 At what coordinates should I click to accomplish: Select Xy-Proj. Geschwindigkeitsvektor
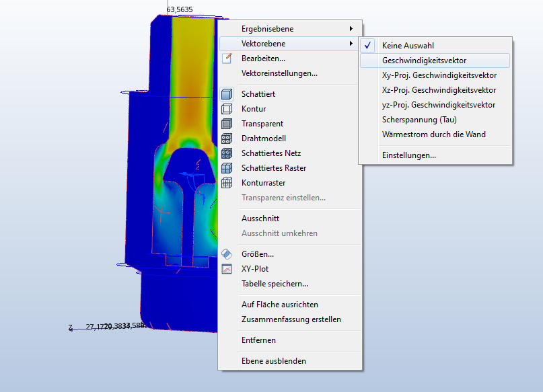pyautogui.click(x=435, y=75)
